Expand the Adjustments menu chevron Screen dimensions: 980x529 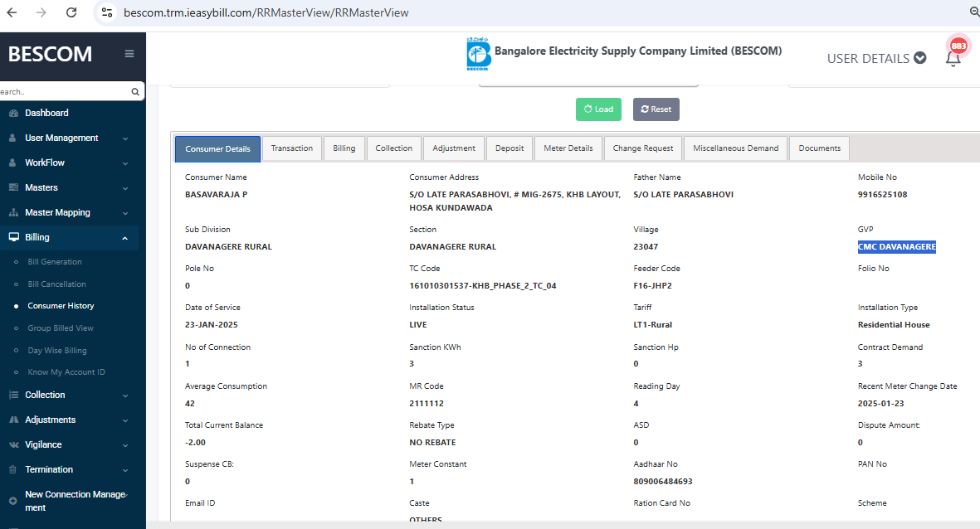(x=125, y=421)
